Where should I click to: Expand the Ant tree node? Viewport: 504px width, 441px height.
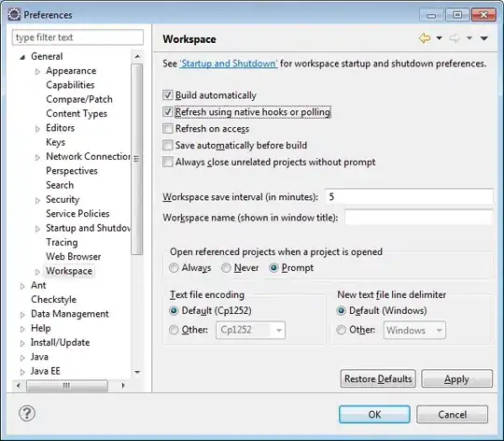pyautogui.click(x=22, y=286)
